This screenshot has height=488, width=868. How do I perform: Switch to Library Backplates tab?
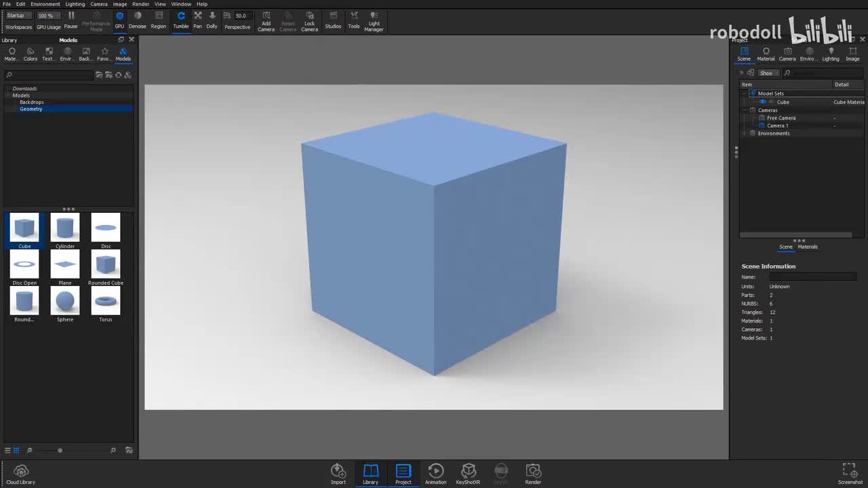85,54
